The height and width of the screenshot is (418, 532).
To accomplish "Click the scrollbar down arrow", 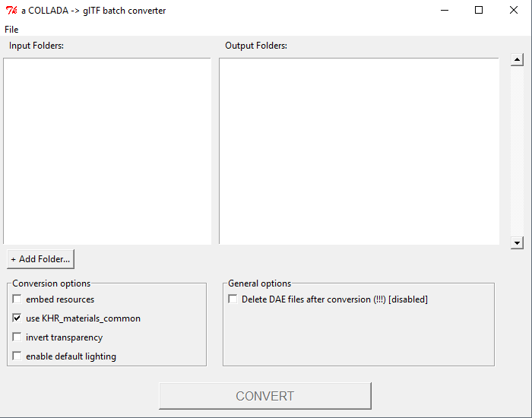I will [x=517, y=242].
